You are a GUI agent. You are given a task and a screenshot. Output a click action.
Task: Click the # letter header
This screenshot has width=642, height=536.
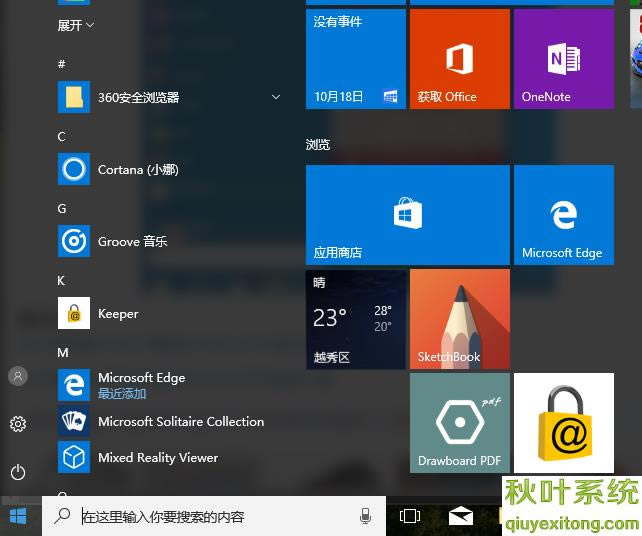pyautogui.click(x=61, y=64)
